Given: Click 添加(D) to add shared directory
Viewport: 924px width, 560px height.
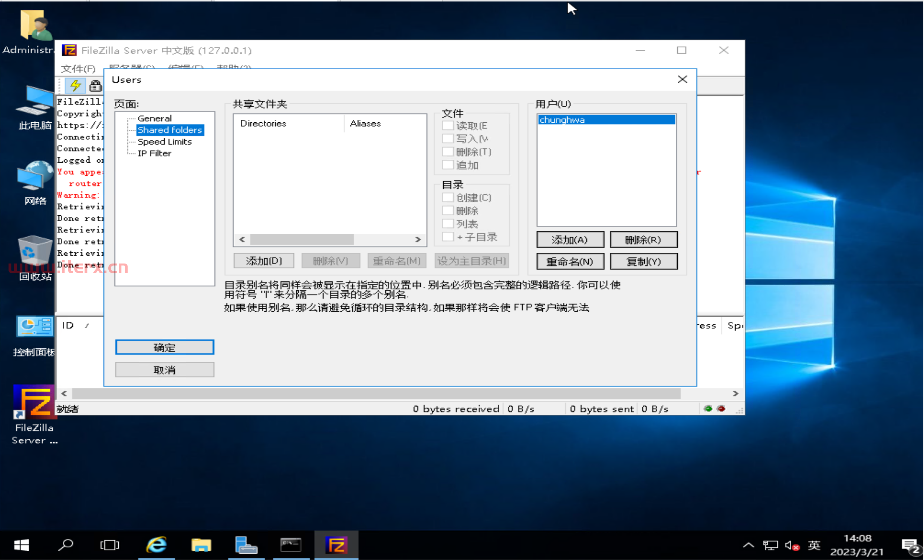Looking at the screenshot, I should [x=264, y=261].
